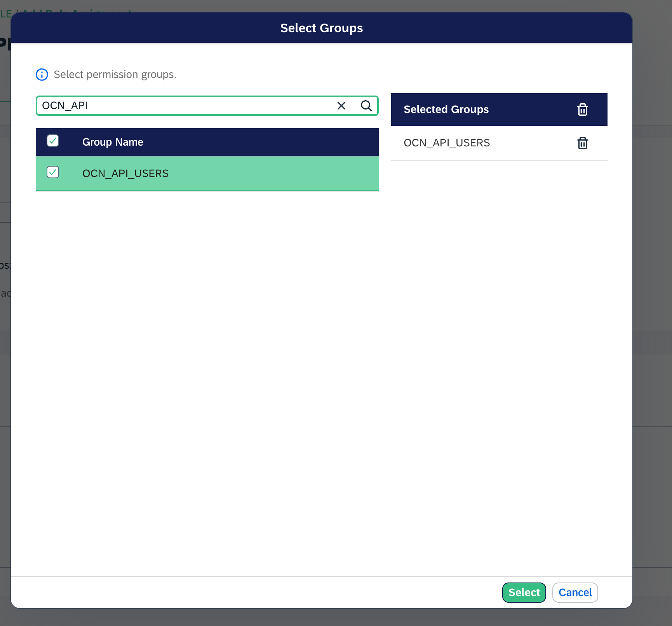Viewport: 672px width, 626px height.
Task: Uncheck the OCN_API_USERS row checkbox
Action: [53, 172]
